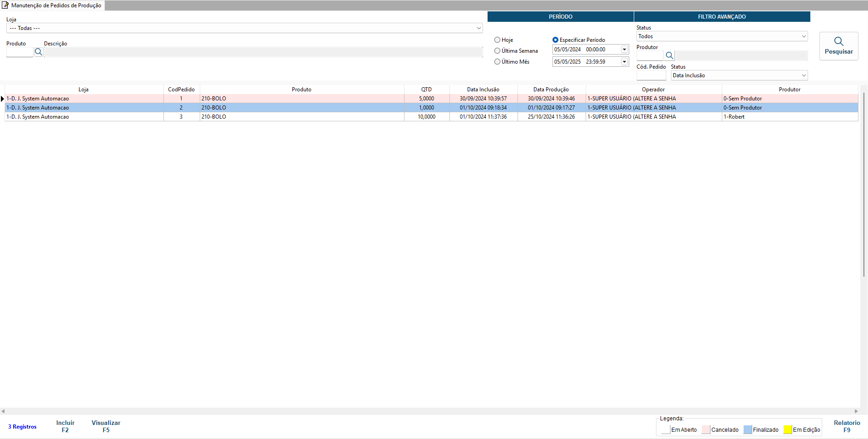Click the Em Edição yellow swatch
868x439 pixels.
tap(788, 429)
